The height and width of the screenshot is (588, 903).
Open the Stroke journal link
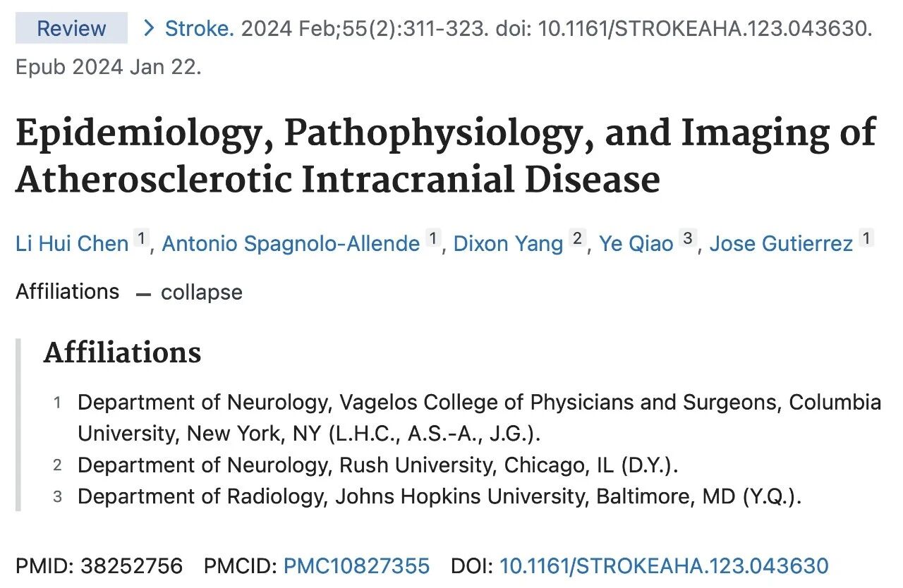click(x=199, y=29)
